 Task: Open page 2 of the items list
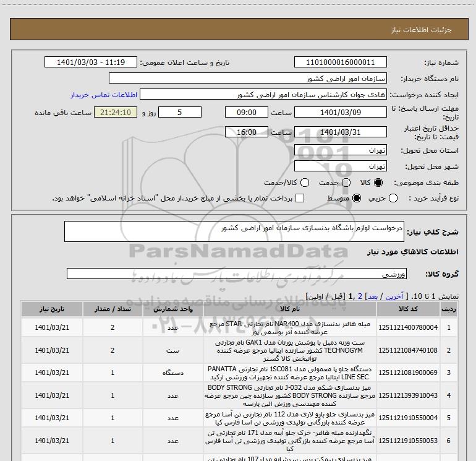click(360, 296)
